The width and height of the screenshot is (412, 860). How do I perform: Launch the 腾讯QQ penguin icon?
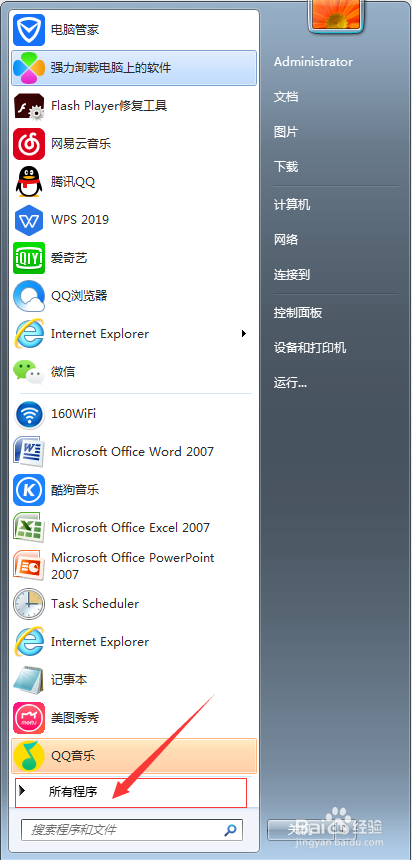[29, 182]
